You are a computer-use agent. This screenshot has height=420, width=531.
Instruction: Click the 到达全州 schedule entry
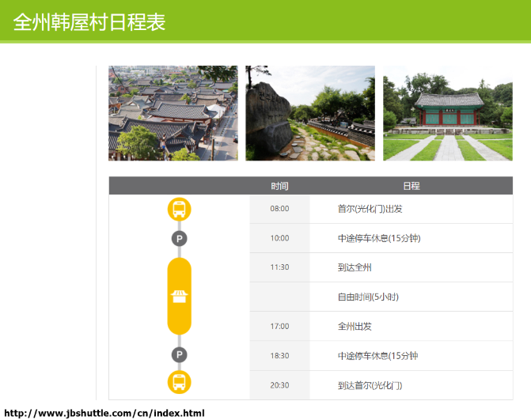tap(355, 267)
